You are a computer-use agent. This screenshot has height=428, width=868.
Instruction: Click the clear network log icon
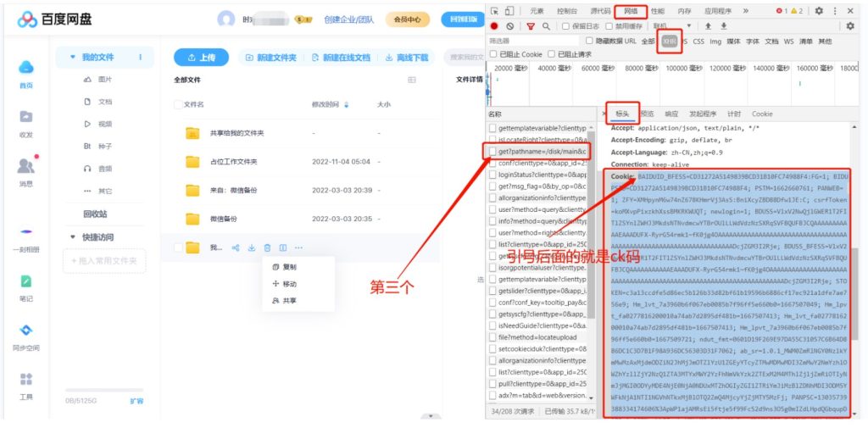point(509,26)
